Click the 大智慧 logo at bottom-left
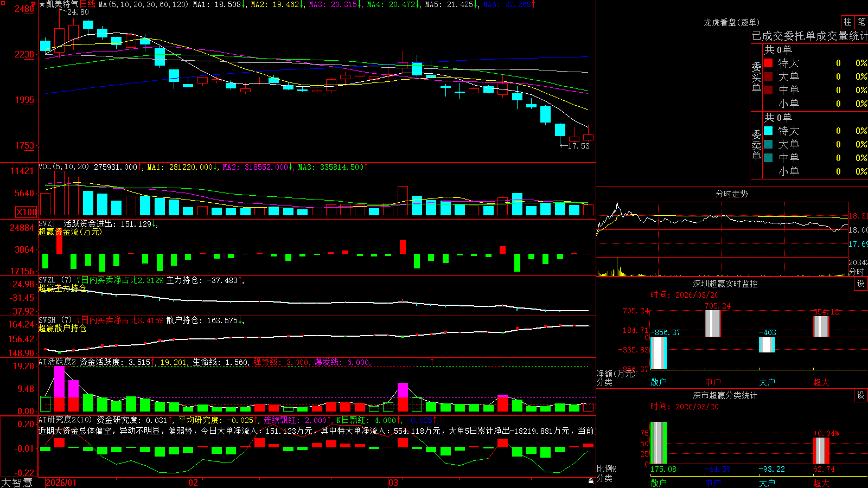The image size is (868, 488). (x=17, y=482)
